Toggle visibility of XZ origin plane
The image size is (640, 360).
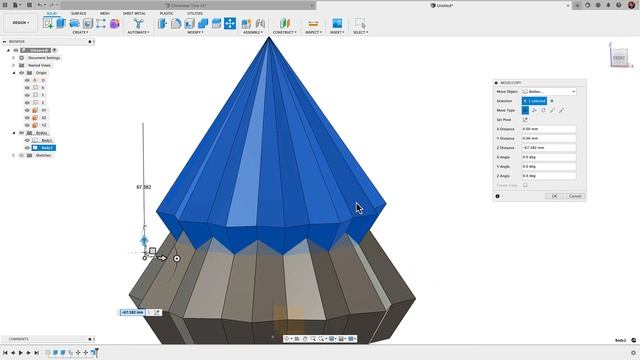point(27,118)
